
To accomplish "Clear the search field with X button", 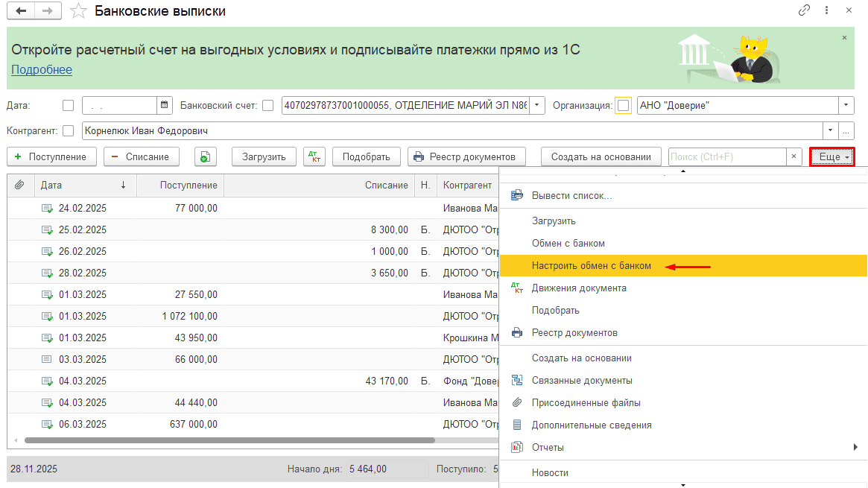I will coord(794,156).
